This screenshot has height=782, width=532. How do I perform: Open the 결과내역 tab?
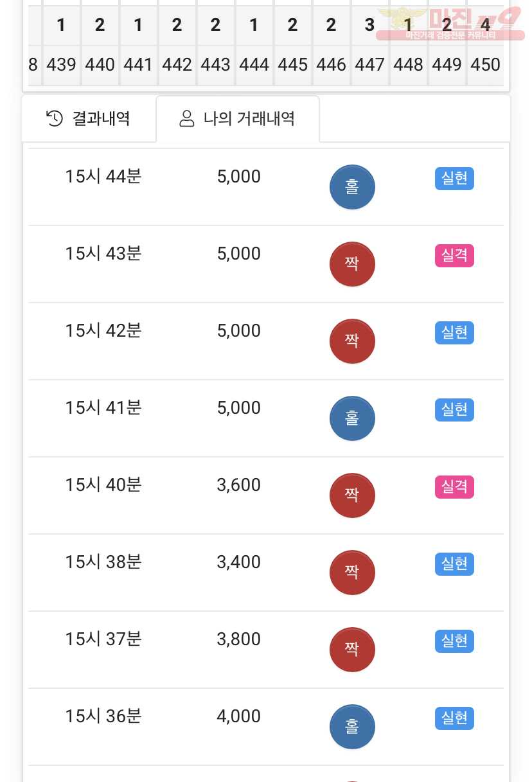89,118
